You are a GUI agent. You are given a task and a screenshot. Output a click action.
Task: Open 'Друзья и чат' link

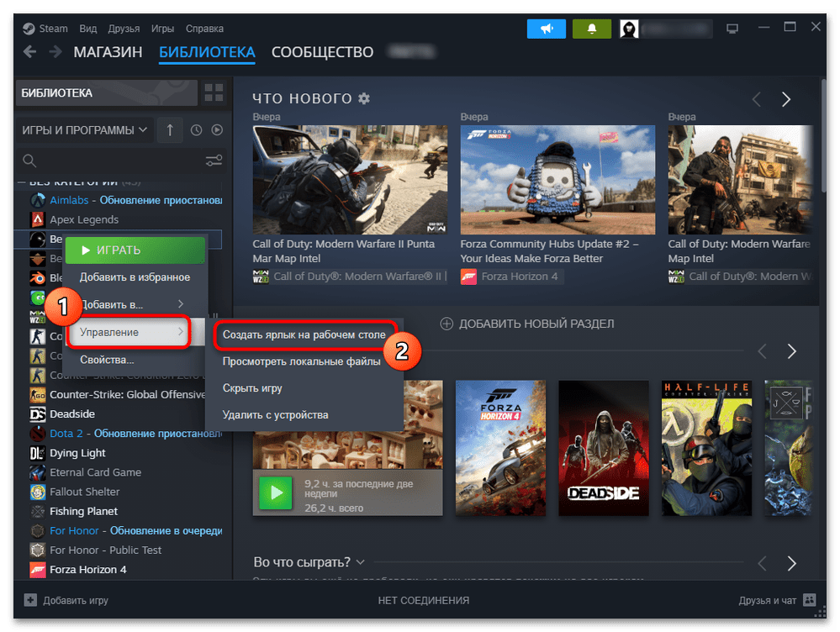[x=767, y=600]
